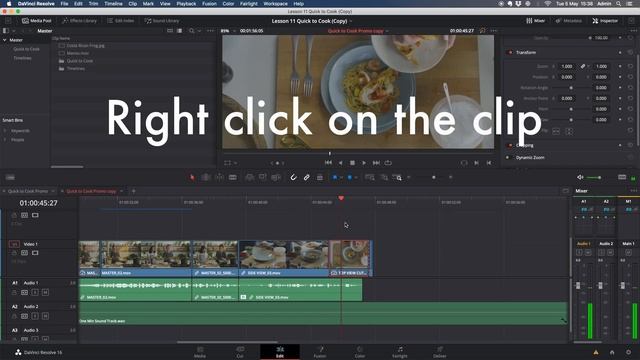Reset the Transform section
The height and width of the screenshot is (360, 640).
click(630, 52)
